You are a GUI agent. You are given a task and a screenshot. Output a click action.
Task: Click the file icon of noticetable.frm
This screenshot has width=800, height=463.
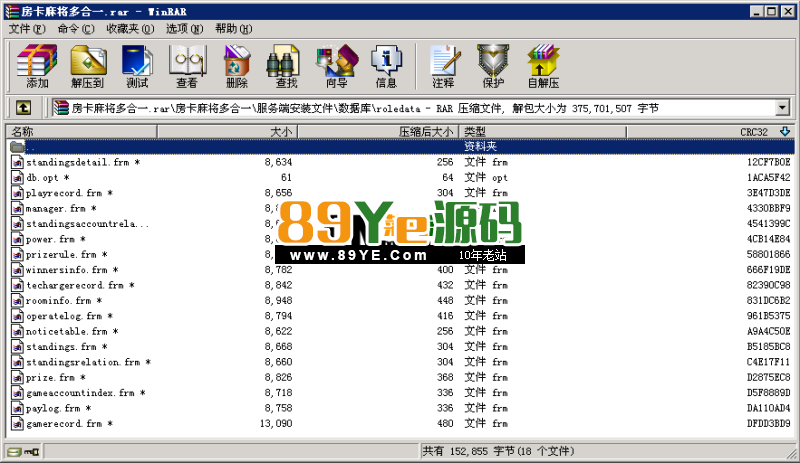pyautogui.click(x=17, y=331)
